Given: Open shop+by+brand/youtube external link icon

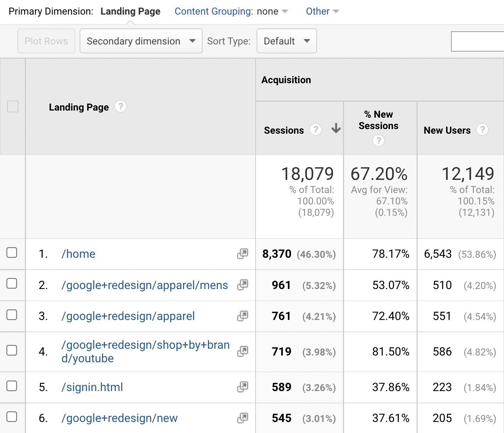Looking at the screenshot, I should (x=242, y=351).
